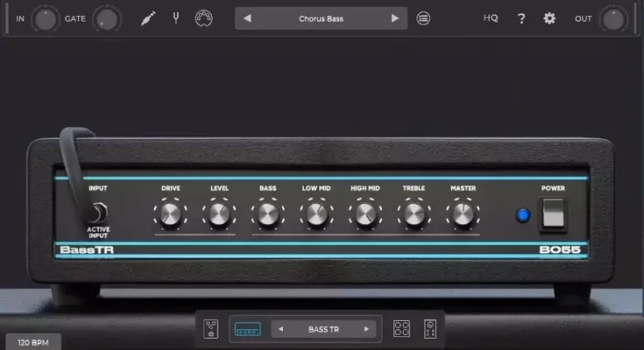
Task: Select the stompbox pedal section icon
Action: [212, 329]
